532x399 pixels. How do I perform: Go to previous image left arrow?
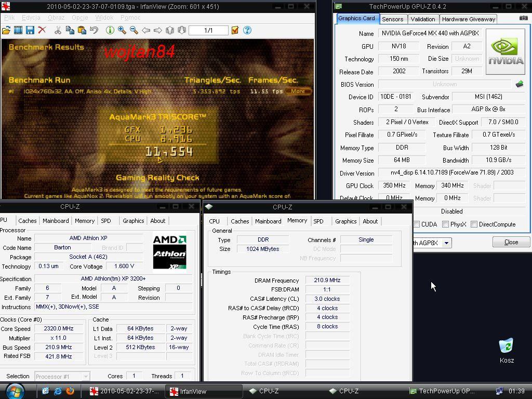point(146,30)
